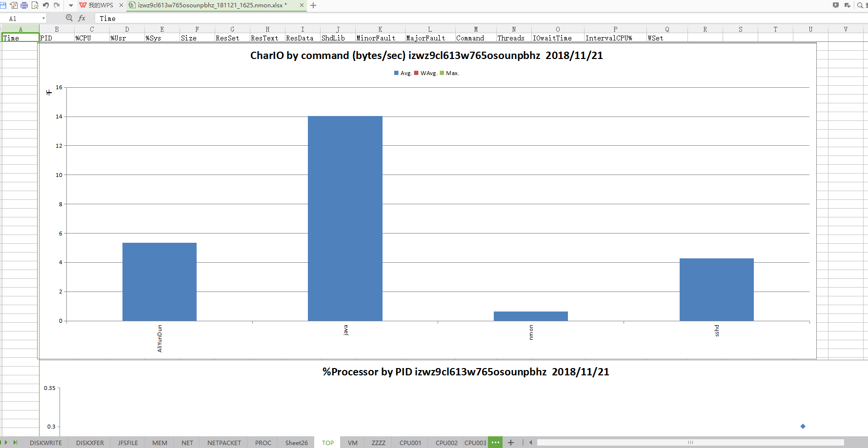Close the nmon.xlsx document tab
868x448 pixels.
[302, 5]
